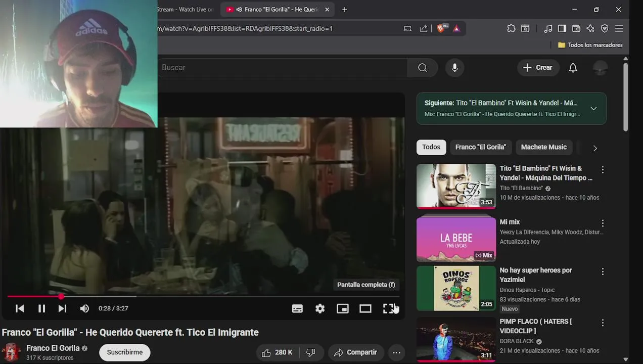Image resolution: width=643 pixels, height=364 pixels.
Task: Open Máquina Del Tiempo video thumbnail
Action: tap(456, 186)
